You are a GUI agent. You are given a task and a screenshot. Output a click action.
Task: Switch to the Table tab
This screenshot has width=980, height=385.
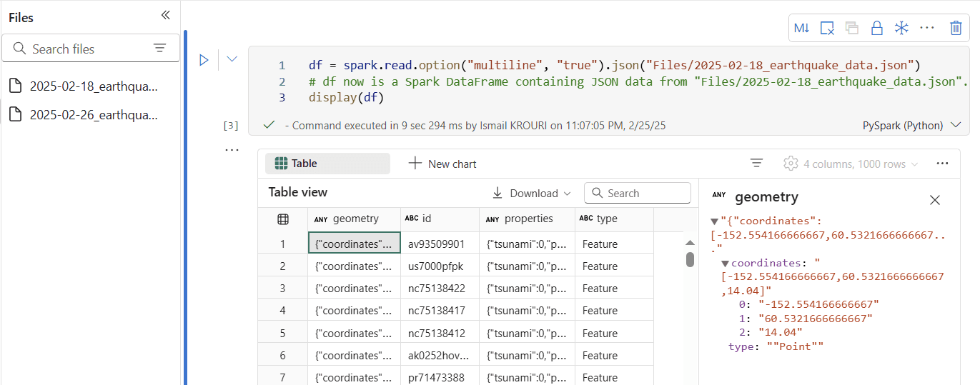pos(327,164)
